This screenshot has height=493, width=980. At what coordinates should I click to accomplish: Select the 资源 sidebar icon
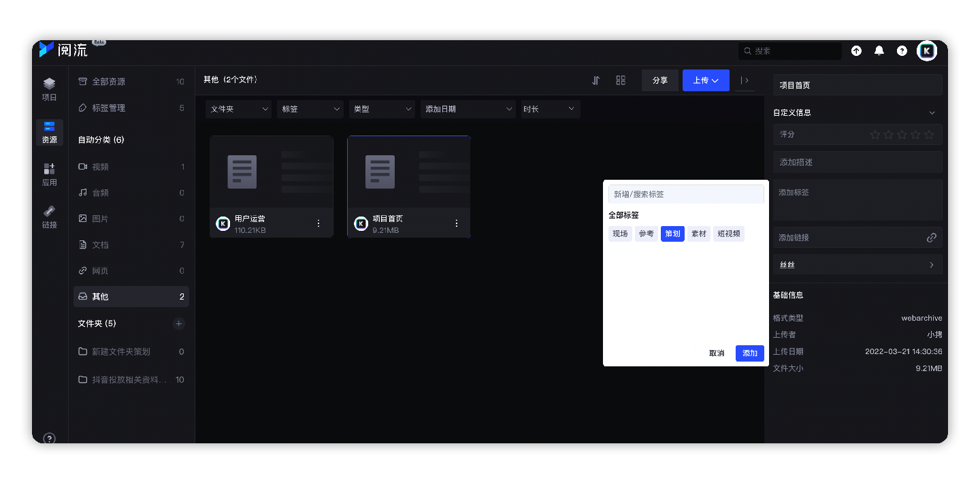click(49, 132)
